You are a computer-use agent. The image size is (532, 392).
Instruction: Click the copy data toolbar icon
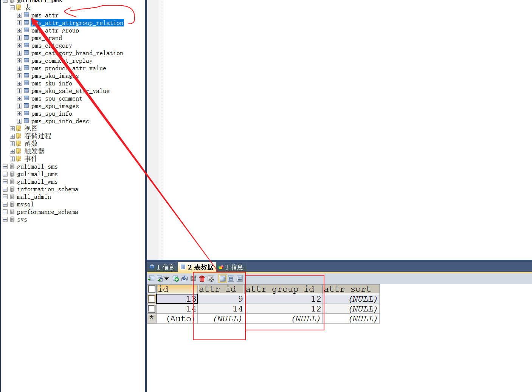coord(160,279)
